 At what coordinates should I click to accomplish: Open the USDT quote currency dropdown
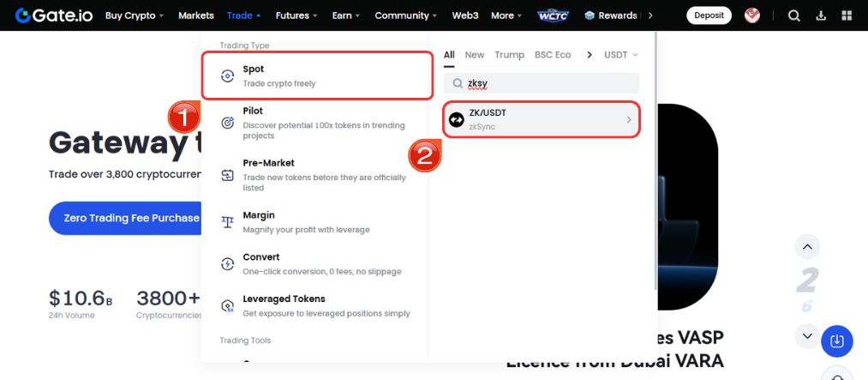(621, 55)
